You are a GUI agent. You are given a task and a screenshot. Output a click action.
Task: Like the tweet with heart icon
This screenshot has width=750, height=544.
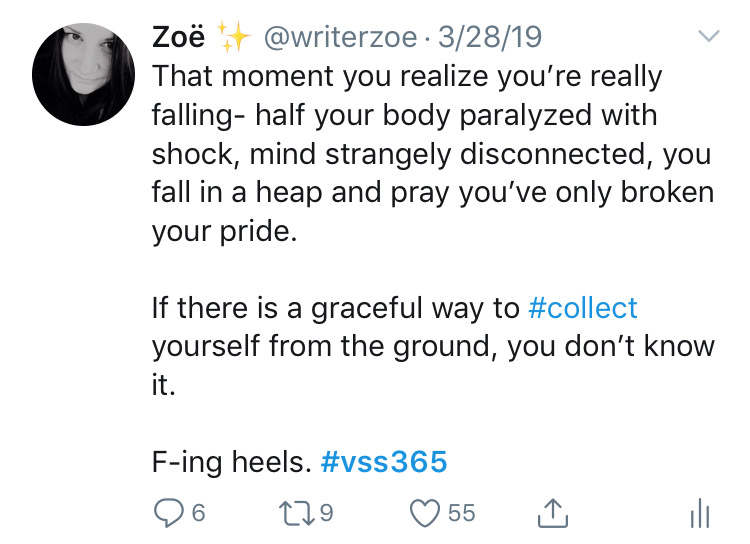pyautogui.click(x=425, y=513)
